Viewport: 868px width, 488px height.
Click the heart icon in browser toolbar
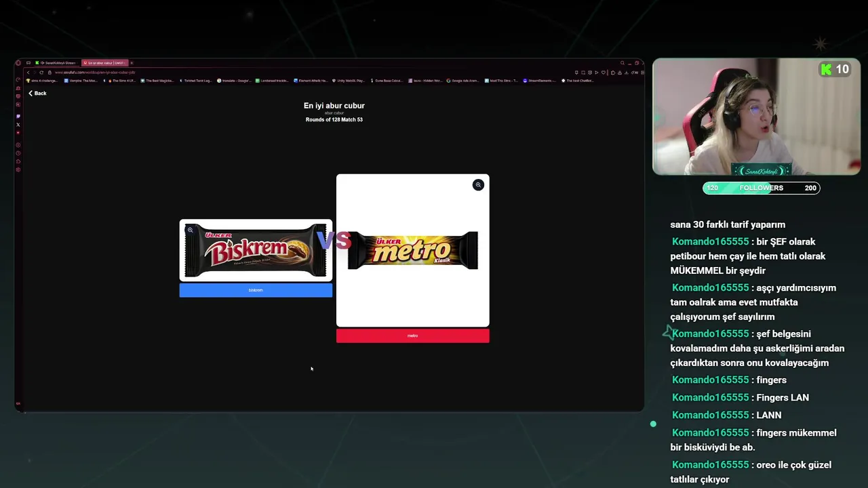coord(604,73)
